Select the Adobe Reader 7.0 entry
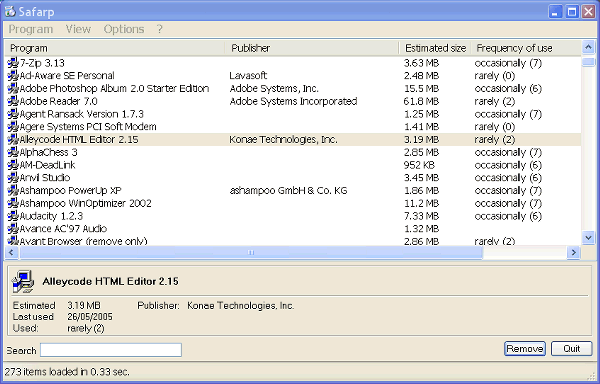Image resolution: width=600 pixels, height=384 pixels. click(58, 101)
